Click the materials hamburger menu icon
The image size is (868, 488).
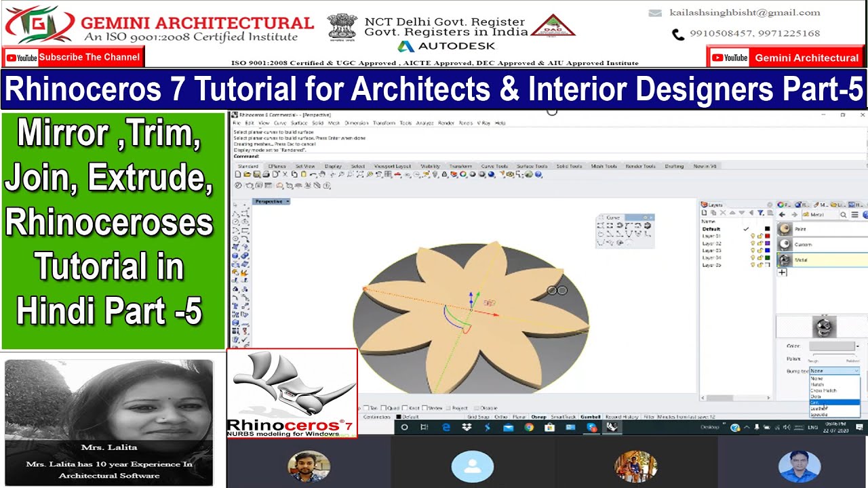pyautogui.click(x=854, y=214)
